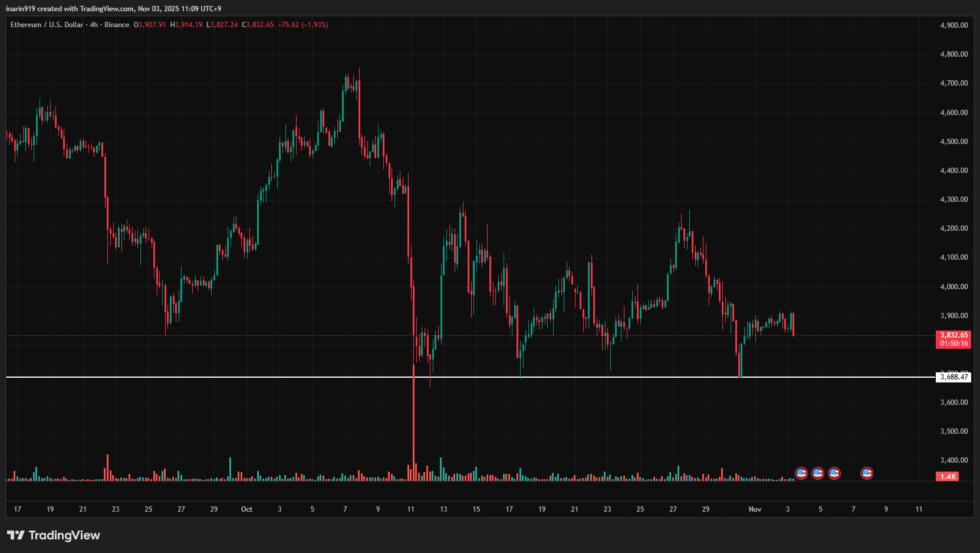The height and width of the screenshot is (553, 980).
Task: Select the white horizontal support line
Action: coord(236,377)
